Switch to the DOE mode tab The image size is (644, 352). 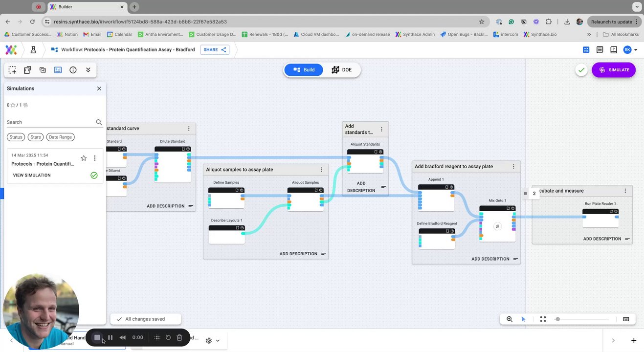[x=342, y=70]
